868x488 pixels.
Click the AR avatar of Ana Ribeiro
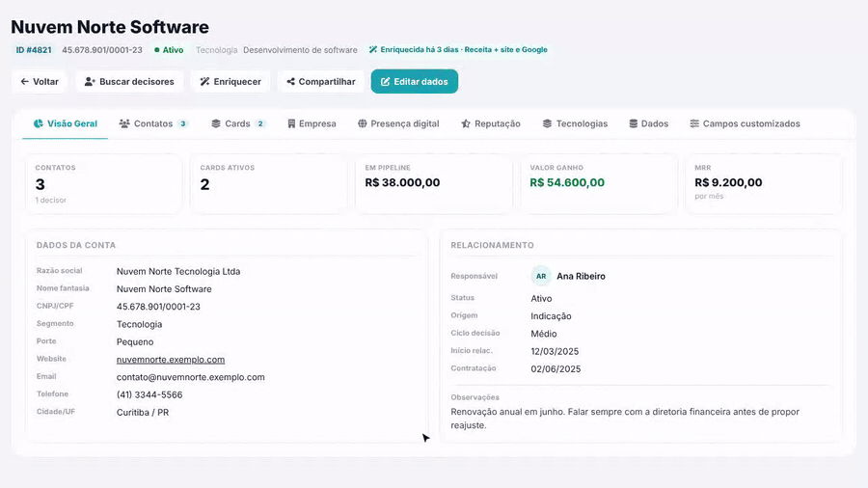(x=541, y=276)
